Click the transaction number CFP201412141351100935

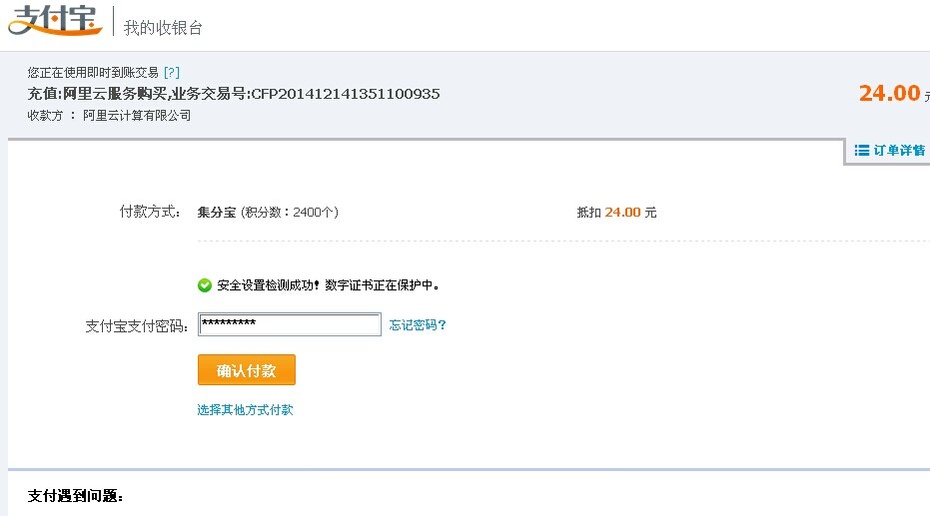pos(345,94)
